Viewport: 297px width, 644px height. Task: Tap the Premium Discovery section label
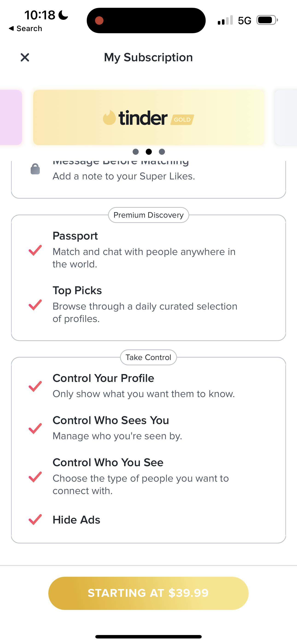coord(148,215)
